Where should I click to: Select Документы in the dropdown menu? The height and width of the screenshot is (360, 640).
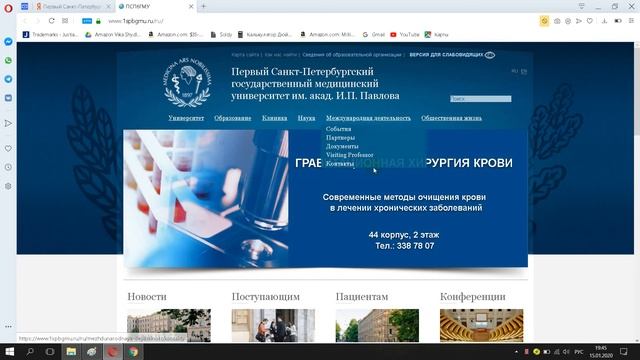coord(342,146)
